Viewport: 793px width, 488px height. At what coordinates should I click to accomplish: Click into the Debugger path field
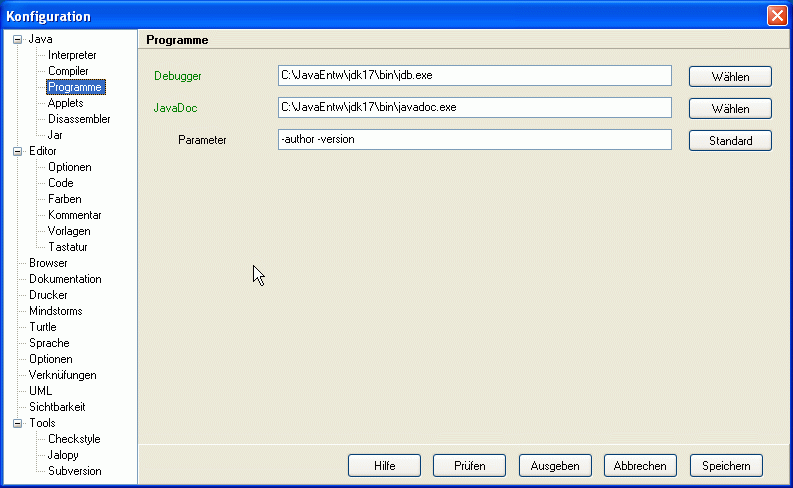(x=474, y=76)
